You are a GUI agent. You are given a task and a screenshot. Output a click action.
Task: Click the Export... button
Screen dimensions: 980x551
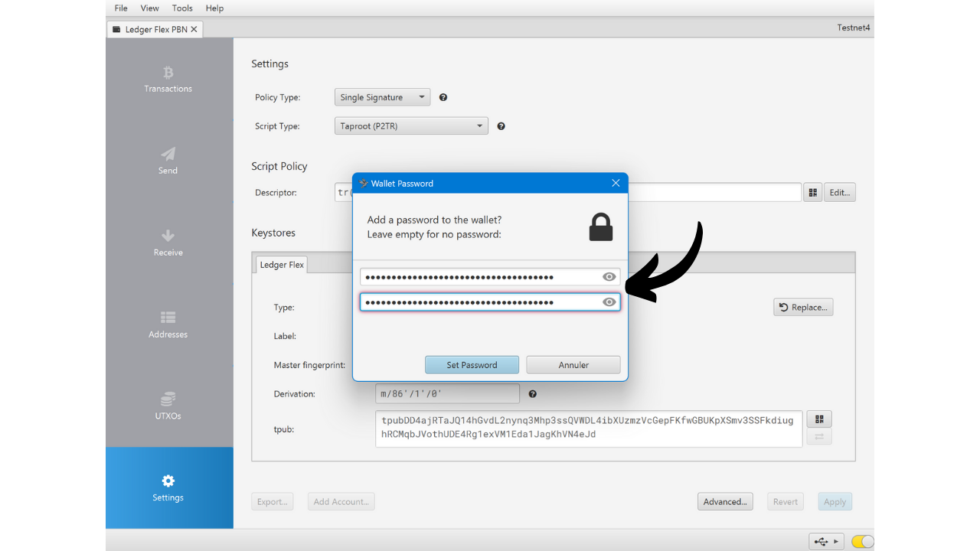click(x=273, y=502)
